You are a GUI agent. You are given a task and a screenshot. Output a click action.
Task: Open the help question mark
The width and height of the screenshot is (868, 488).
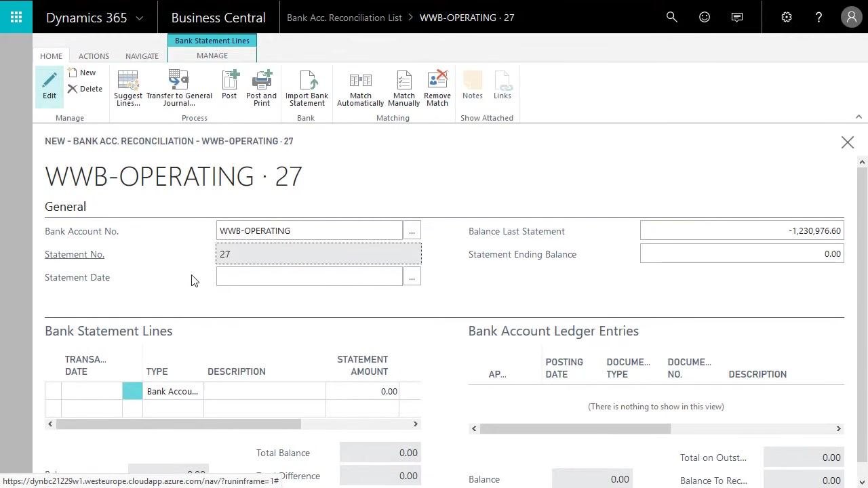819,17
